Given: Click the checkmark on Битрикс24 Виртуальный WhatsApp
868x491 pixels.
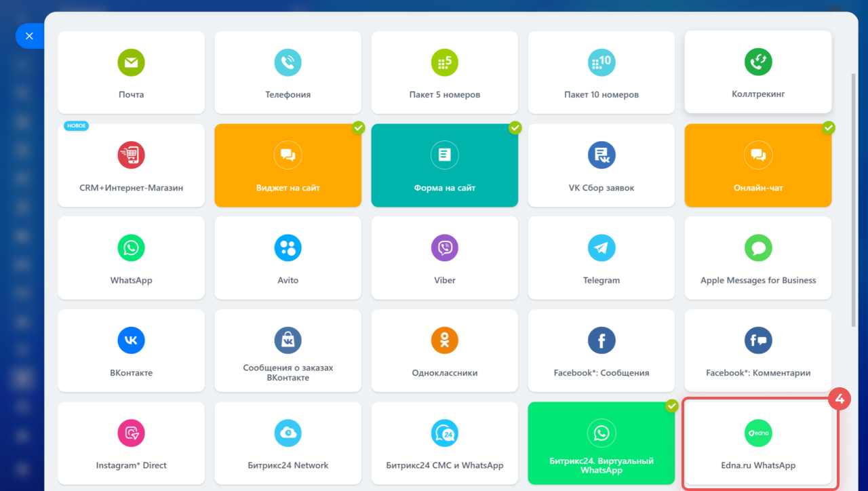Looking at the screenshot, I should click(x=672, y=406).
